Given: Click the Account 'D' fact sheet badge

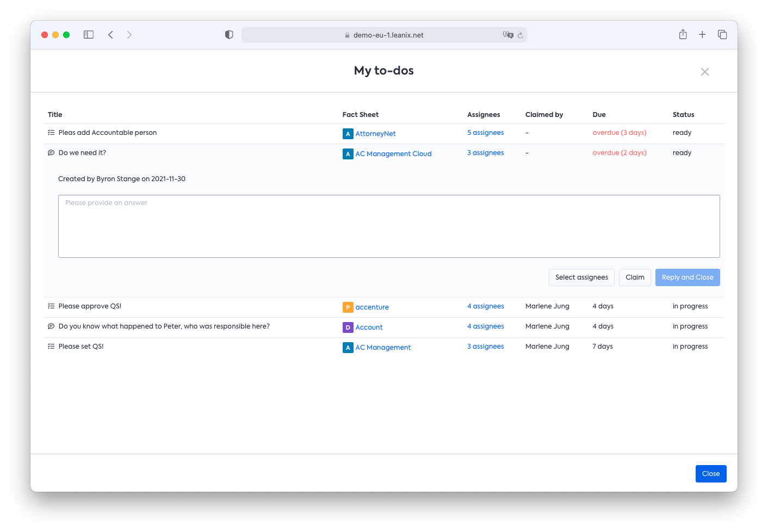Looking at the screenshot, I should click(348, 327).
